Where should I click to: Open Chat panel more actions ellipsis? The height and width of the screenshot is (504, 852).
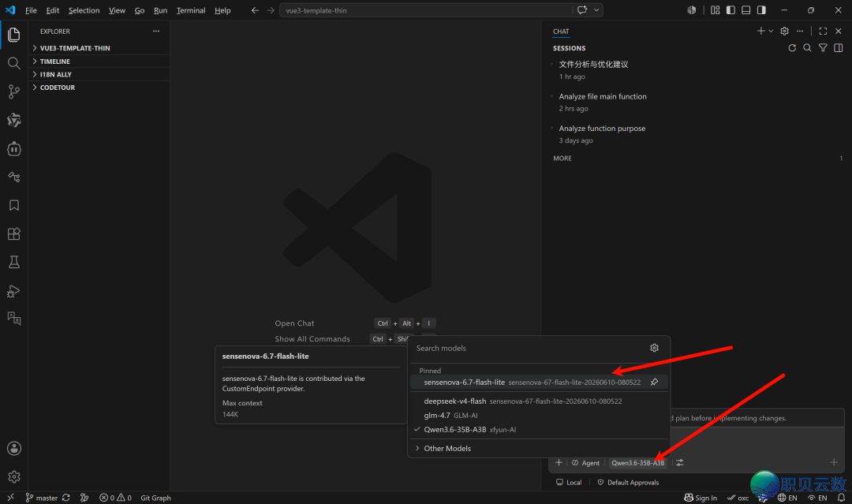800,31
